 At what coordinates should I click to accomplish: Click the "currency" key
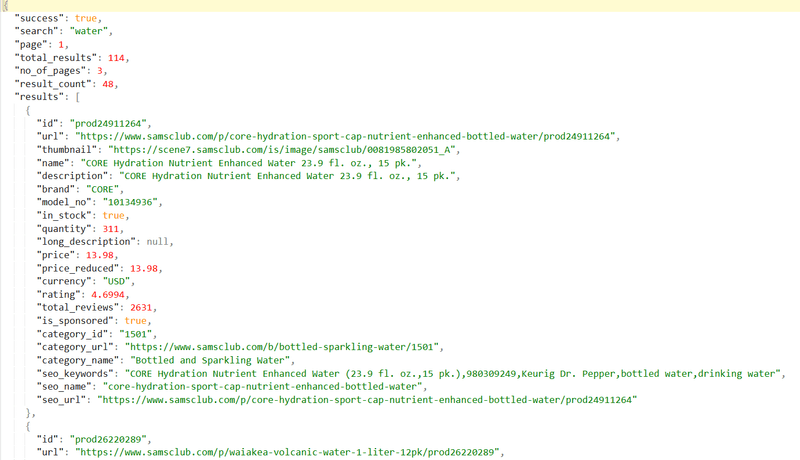64,281
